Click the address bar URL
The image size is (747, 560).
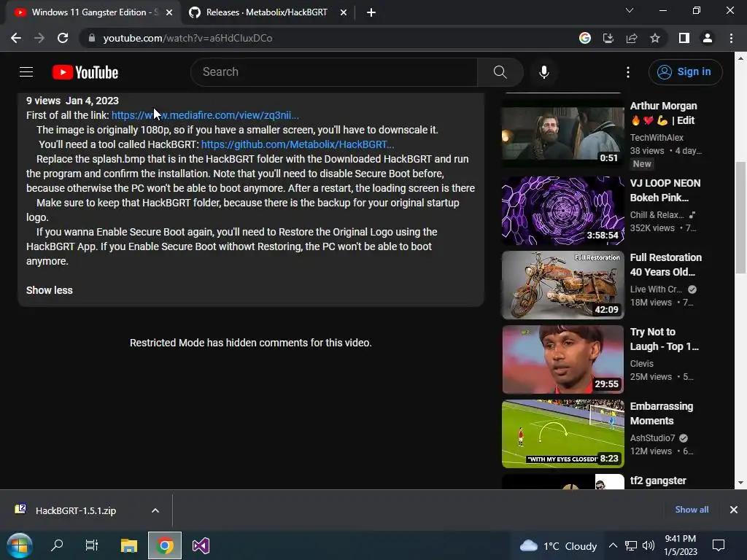click(x=187, y=38)
